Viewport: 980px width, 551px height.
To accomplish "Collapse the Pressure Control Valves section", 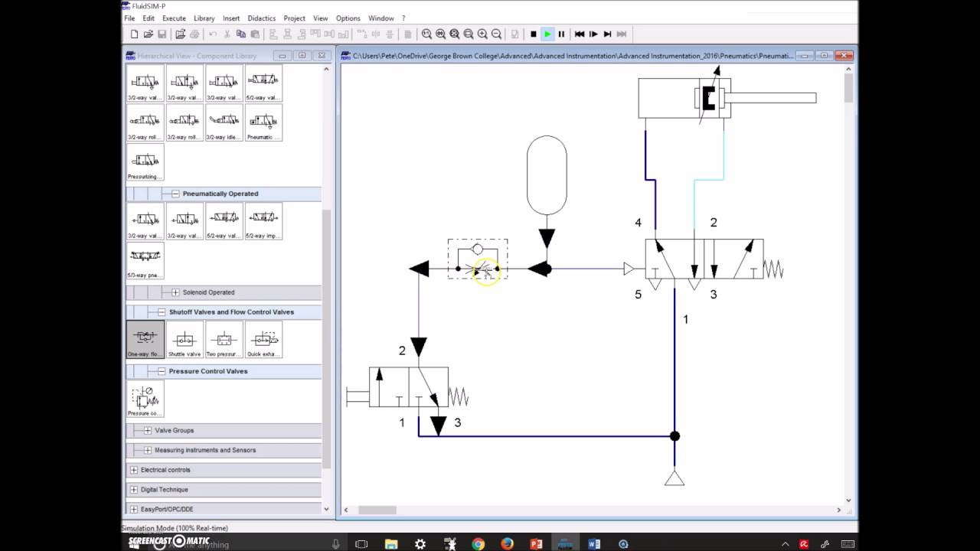I will coord(162,371).
